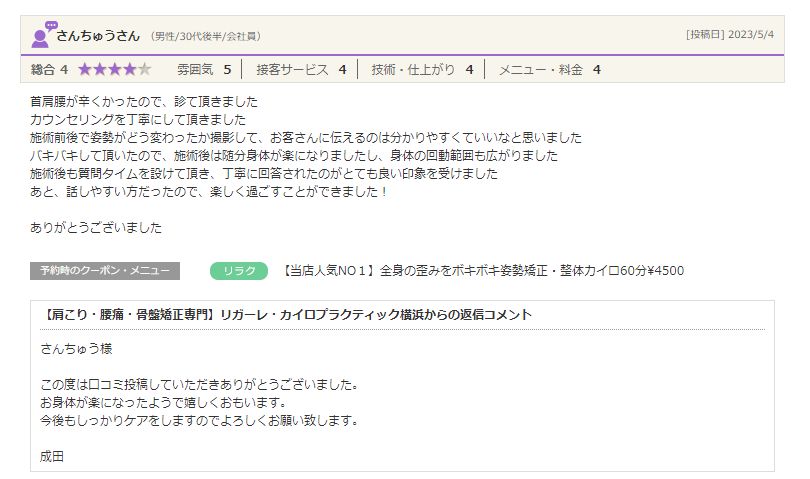
Task: Click the green リラク tag
Action: pyautogui.click(x=239, y=271)
